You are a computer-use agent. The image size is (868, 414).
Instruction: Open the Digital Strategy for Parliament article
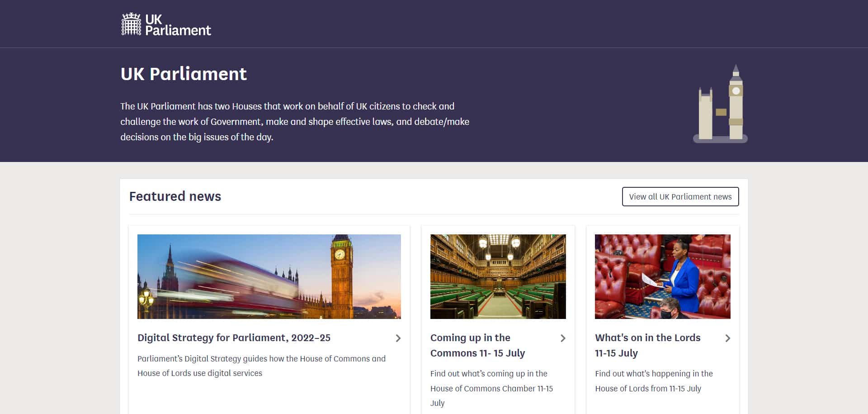tap(234, 338)
